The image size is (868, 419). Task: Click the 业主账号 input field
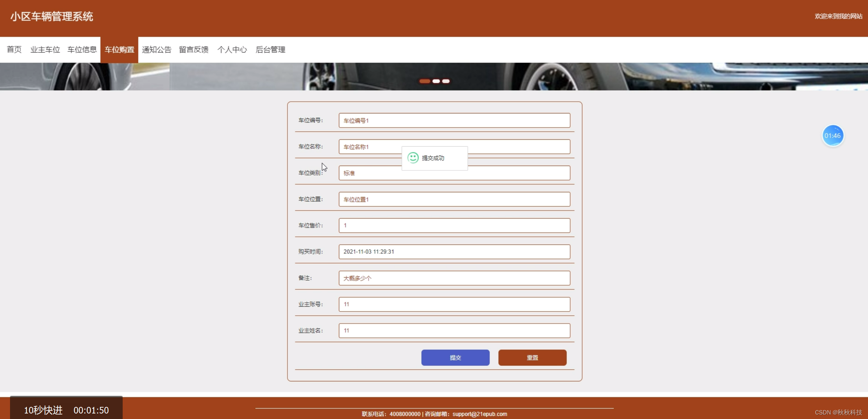pyautogui.click(x=454, y=304)
